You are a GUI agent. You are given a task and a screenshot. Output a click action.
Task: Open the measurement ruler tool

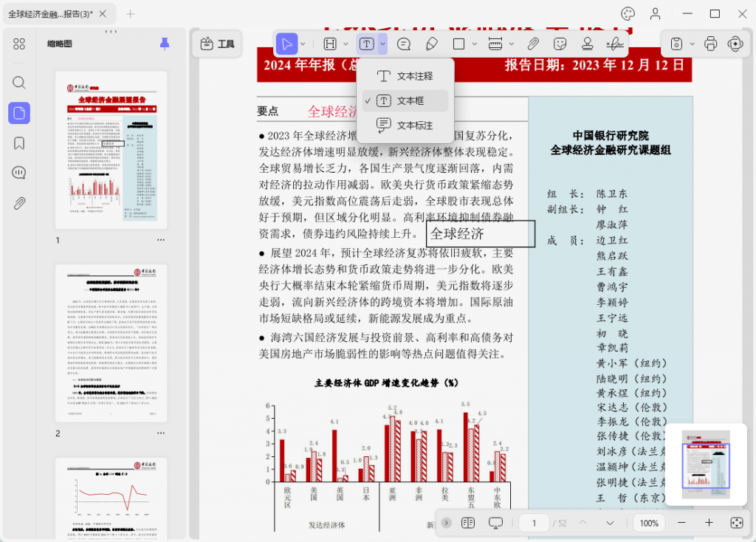(x=495, y=44)
